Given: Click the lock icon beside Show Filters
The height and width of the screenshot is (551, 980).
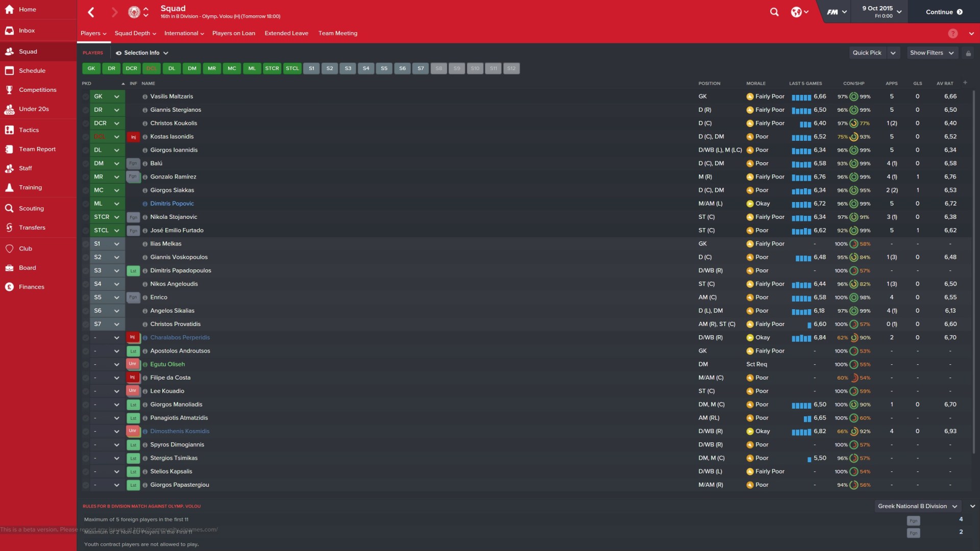Looking at the screenshot, I should [968, 53].
